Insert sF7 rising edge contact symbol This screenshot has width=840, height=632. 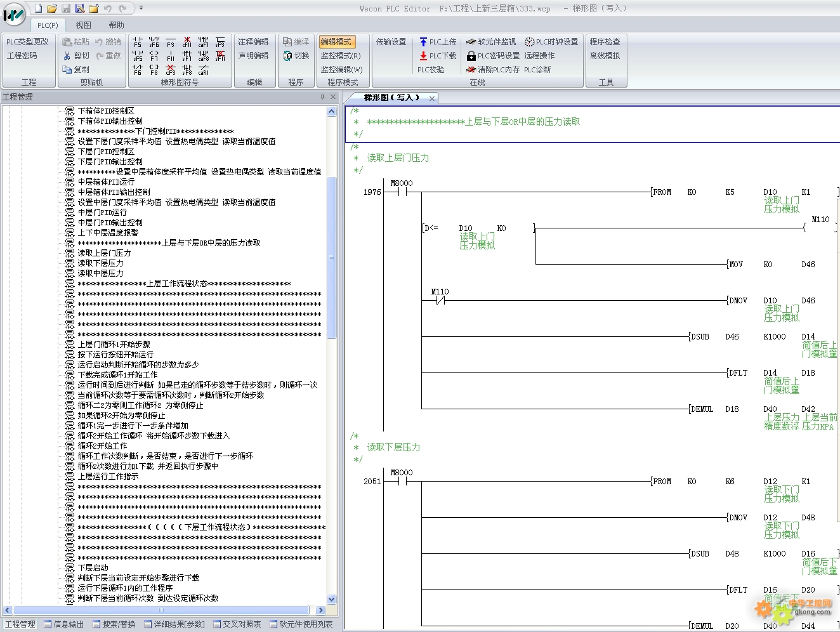point(187,56)
